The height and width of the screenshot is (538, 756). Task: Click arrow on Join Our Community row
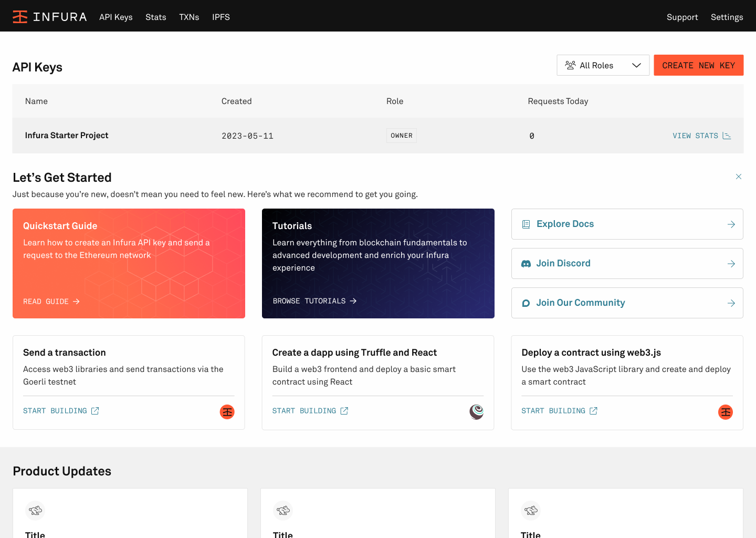(x=731, y=303)
